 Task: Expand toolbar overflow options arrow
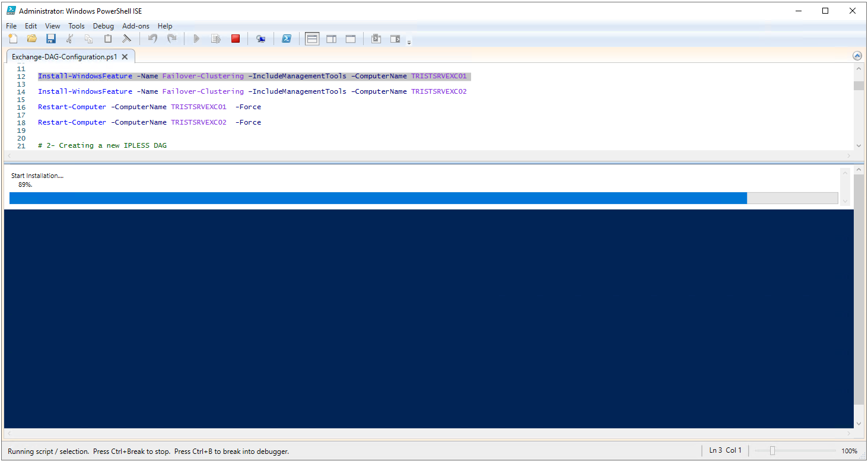[x=409, y=42]
